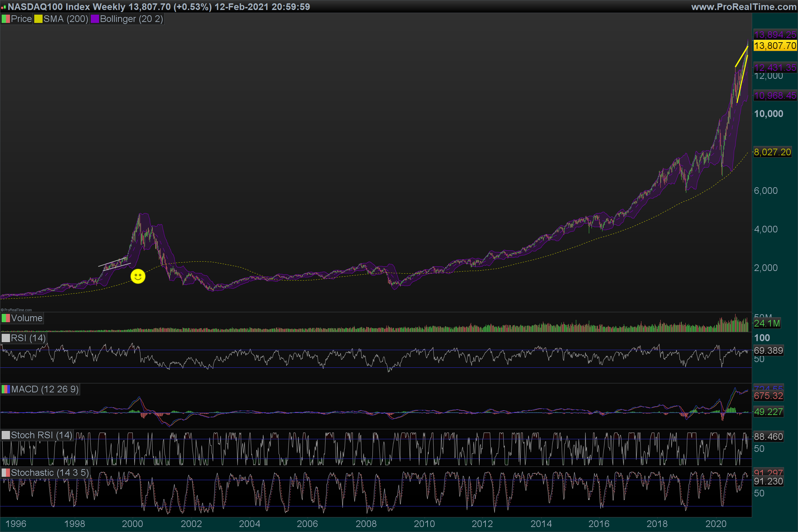Click the Stochastic (14 3 5) legend icon
The image size is (798, 532).
(x=6, y=472)
